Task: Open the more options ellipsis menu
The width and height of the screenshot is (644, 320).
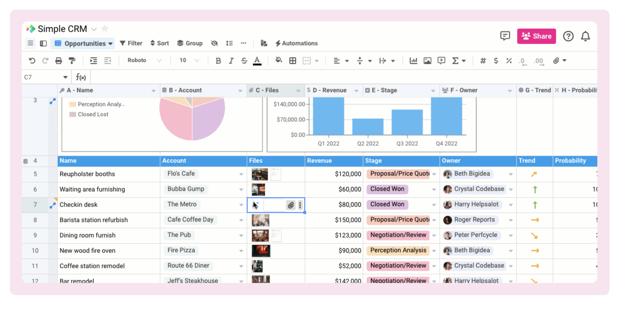Action: [244, 43]
